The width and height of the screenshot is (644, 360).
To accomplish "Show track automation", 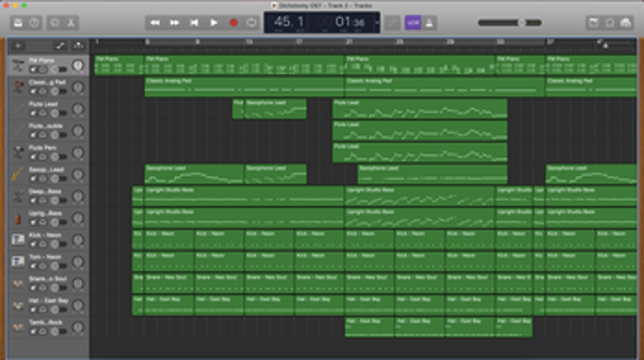I will 60,46.
